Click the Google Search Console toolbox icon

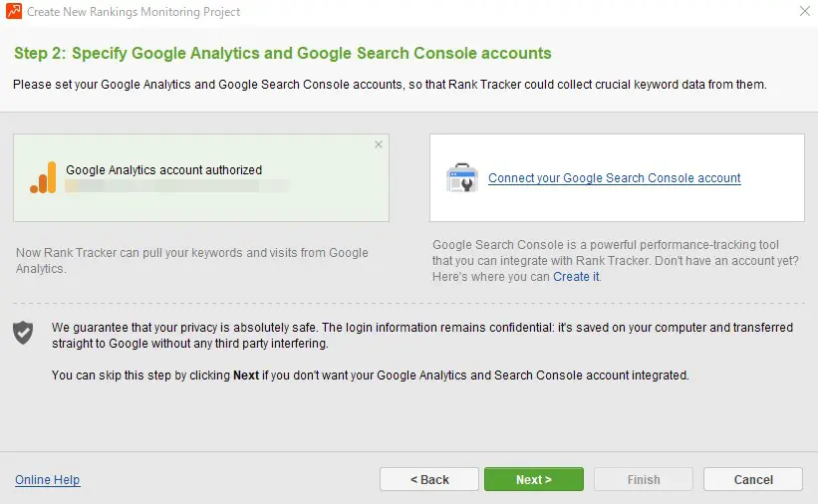462,178
